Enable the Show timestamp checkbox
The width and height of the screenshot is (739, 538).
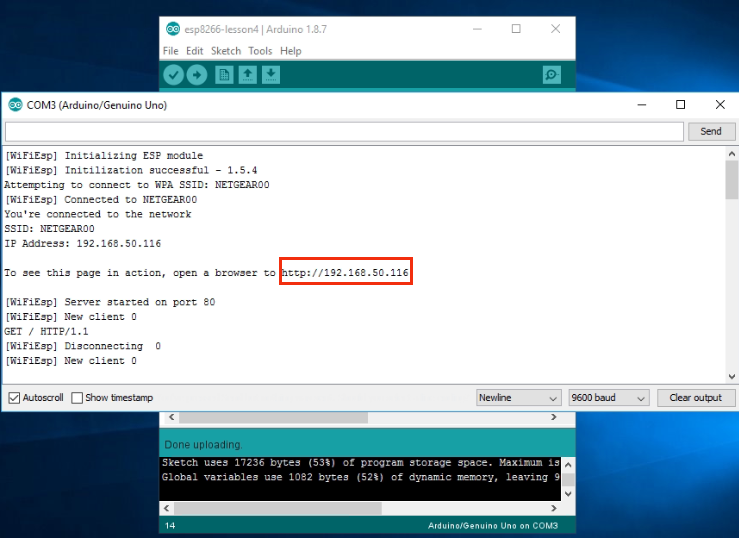click(77, 398)
